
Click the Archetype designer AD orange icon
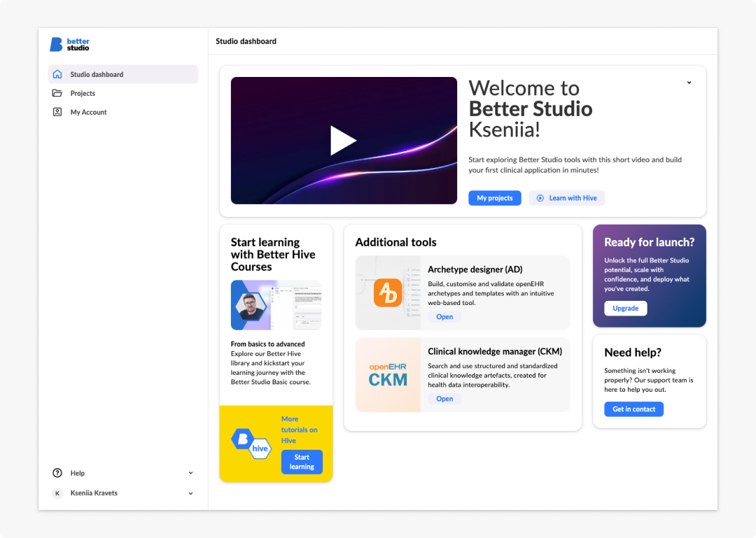(x=388, y=292)
